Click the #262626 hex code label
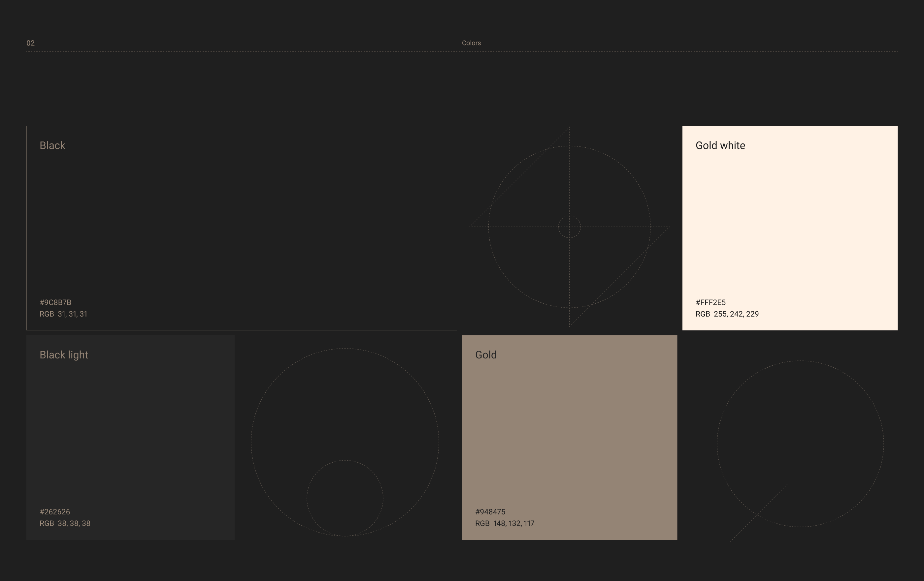Viewport: 924px width, 581px height. point(54,511)
